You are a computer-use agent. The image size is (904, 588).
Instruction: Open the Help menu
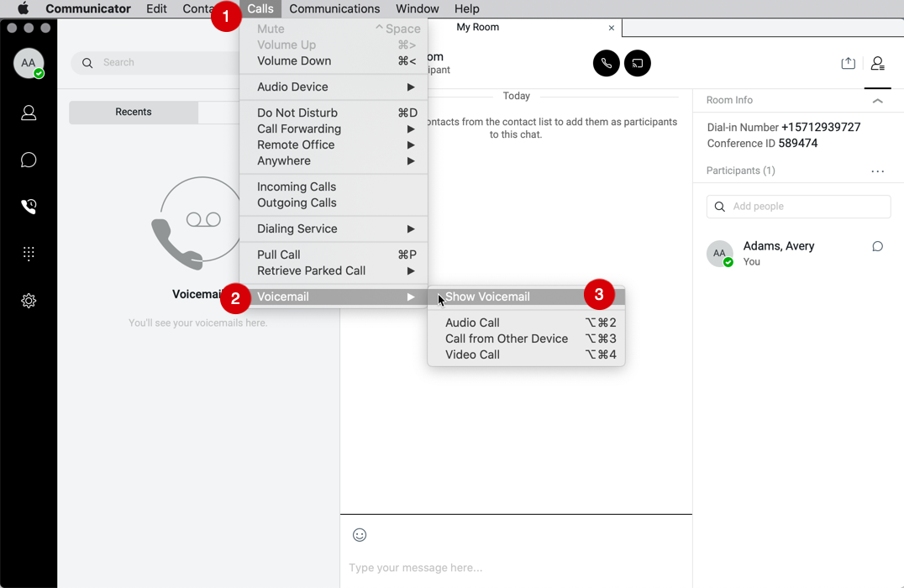point(467,8)
